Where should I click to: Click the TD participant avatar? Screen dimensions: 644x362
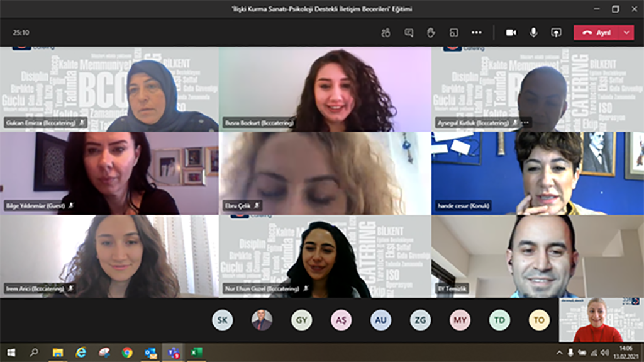499,320
